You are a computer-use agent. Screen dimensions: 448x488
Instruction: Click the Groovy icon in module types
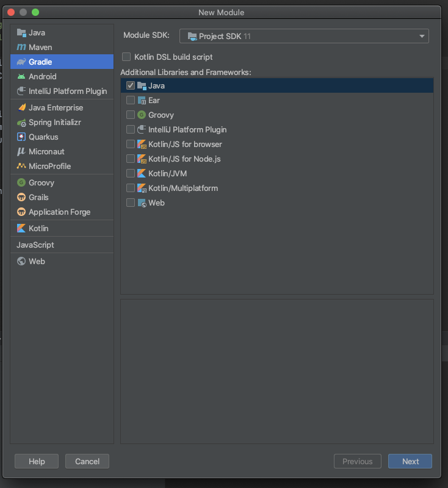click(21, 183)
